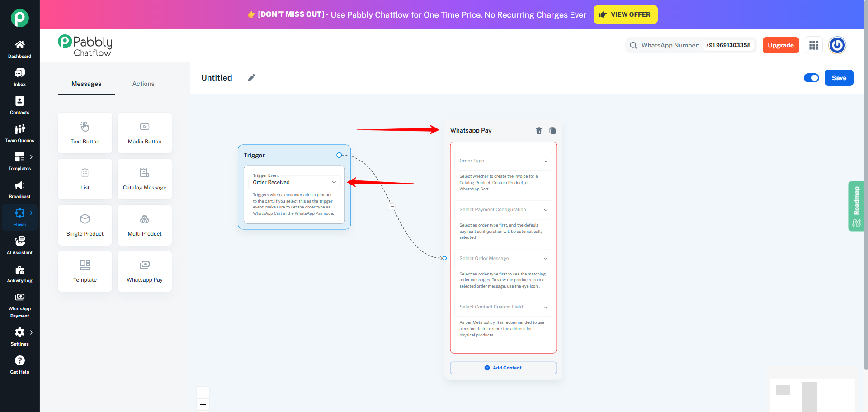Save the flow
The height and width of the screenshot is (412, 868).
click(x=839, y=78)
